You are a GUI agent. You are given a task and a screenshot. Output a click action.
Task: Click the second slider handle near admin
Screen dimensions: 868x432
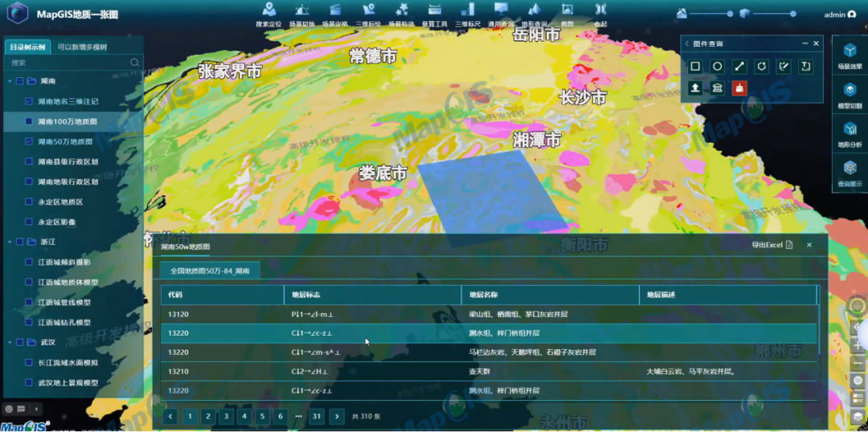[x=793, y=14]
